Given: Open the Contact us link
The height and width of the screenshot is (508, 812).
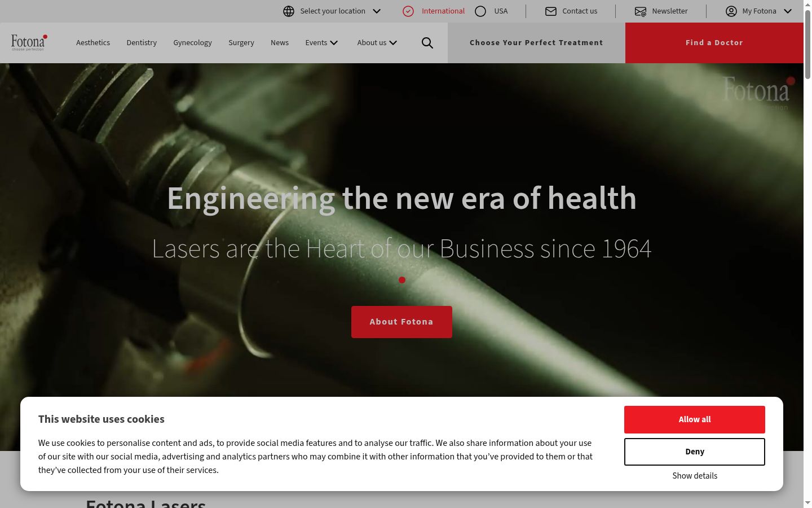Looking at the screenshot, I should point(580,11).
